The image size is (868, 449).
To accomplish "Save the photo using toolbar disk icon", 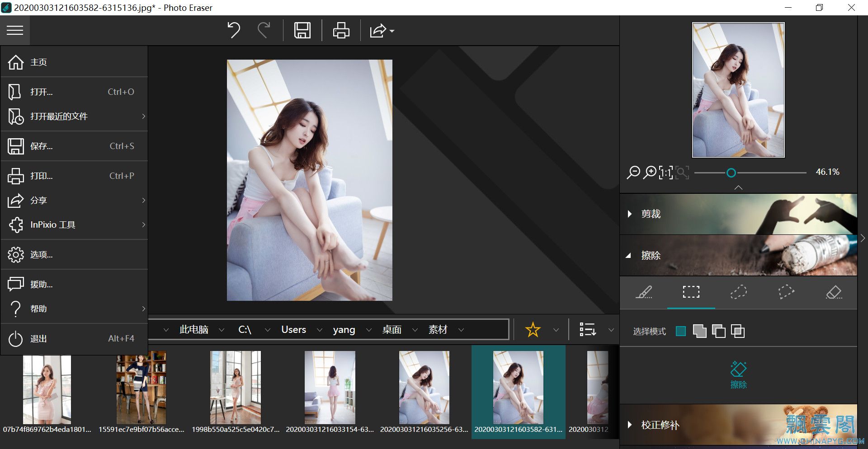I will click(302, 30).
